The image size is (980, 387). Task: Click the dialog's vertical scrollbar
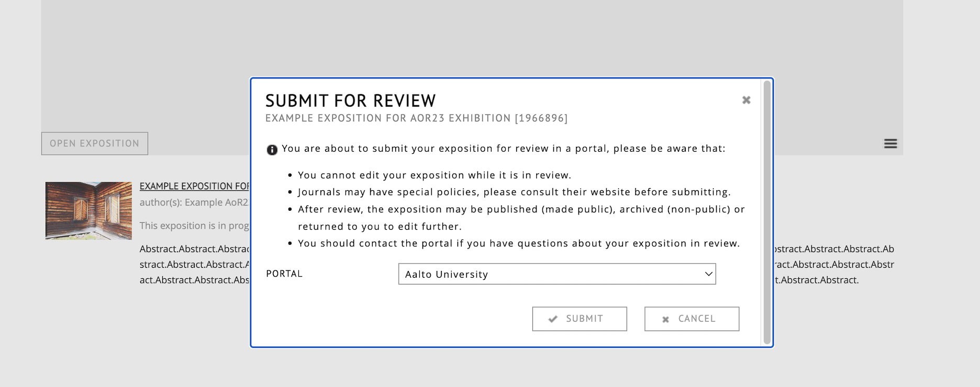click(767, 212)
